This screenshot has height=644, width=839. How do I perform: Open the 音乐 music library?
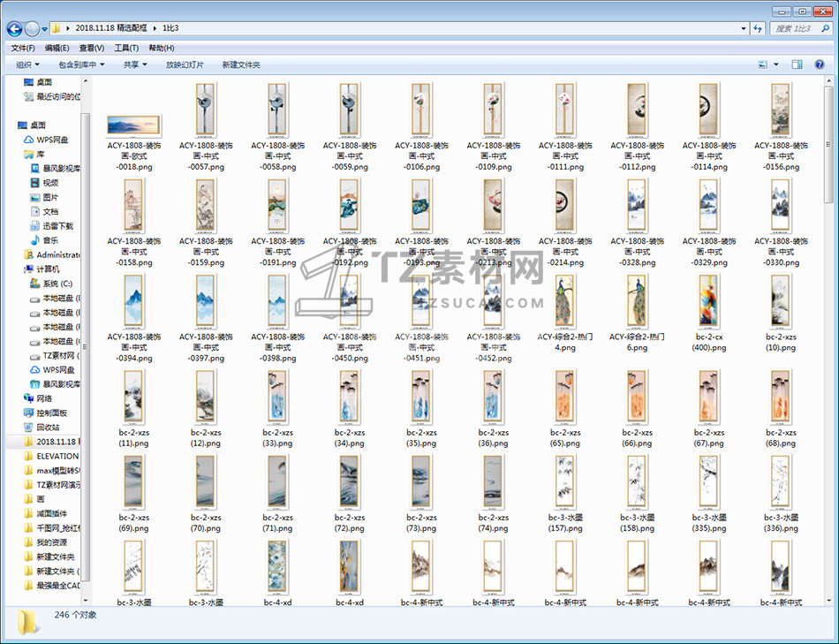click(x=50, y=240)
